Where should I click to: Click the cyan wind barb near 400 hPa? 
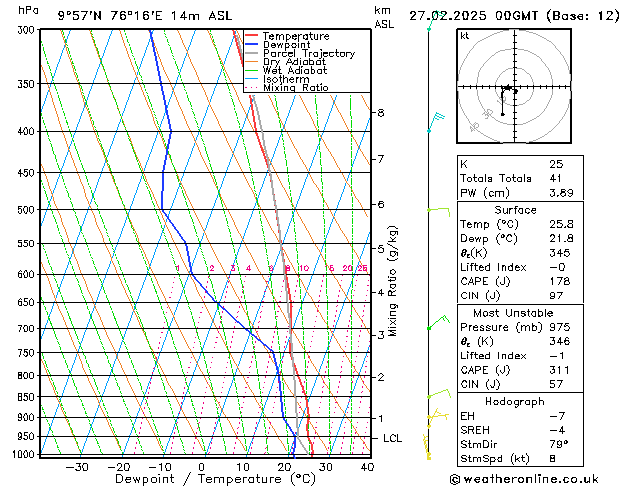pyautogui.click(x=435, y=122)
